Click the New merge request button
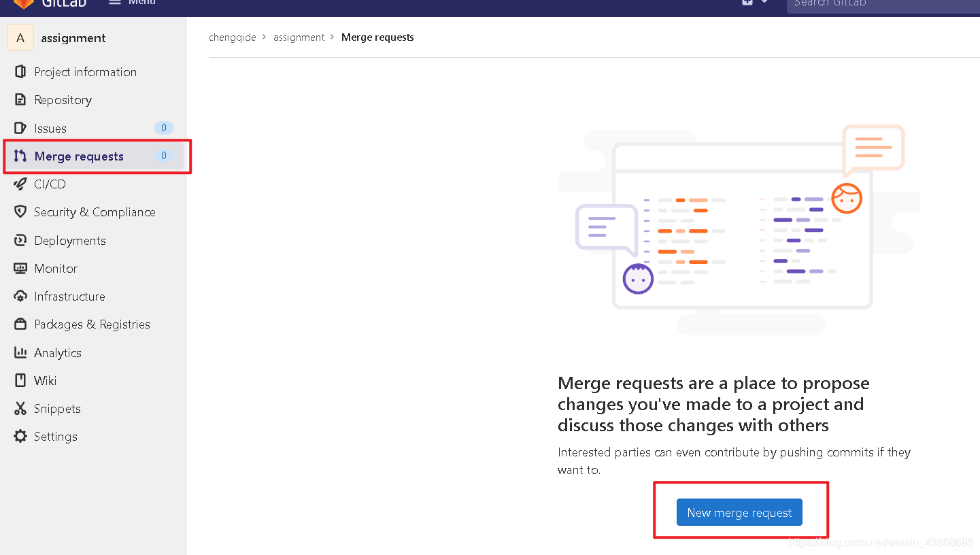The height and width of the screenshot is (555, 980). [x=739, y=512]
